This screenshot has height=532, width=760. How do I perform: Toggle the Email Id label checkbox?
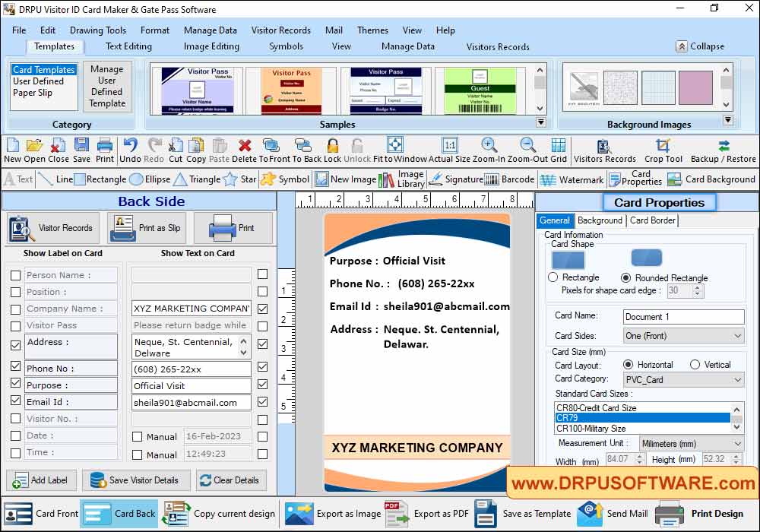[x=15, y=401]
